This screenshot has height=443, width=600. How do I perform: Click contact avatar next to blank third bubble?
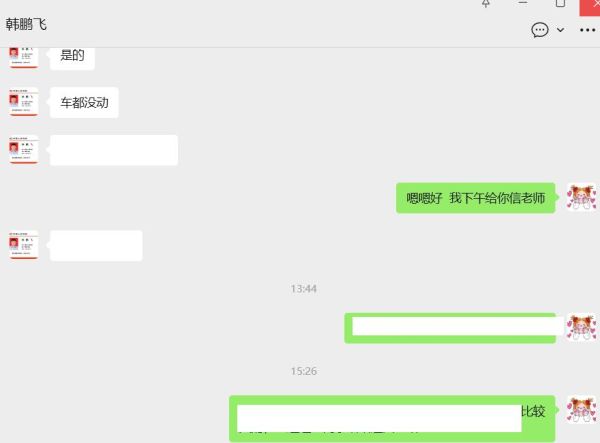tap(23, 150)
